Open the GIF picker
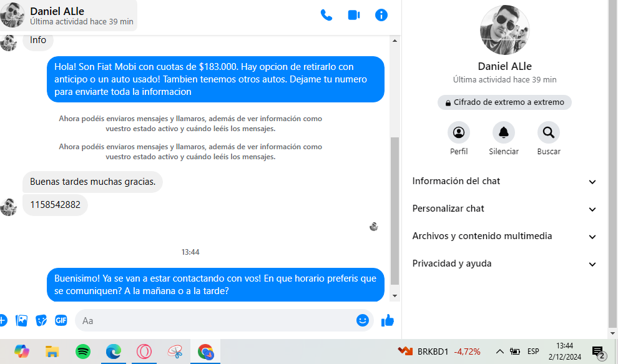The image size is (618, 364). tap(61, 321)
